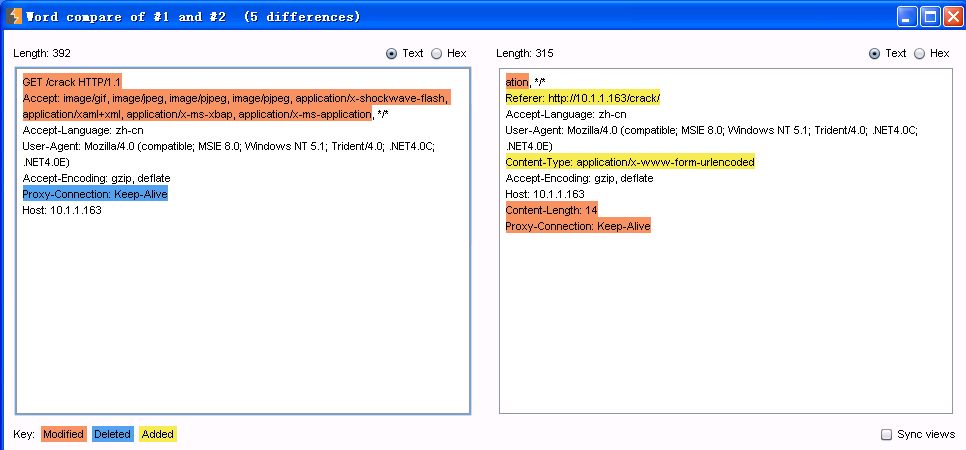Click 'Host: 10.1.1.163' in right pane
The image size is (966, 450).
(x=545, y=194)
